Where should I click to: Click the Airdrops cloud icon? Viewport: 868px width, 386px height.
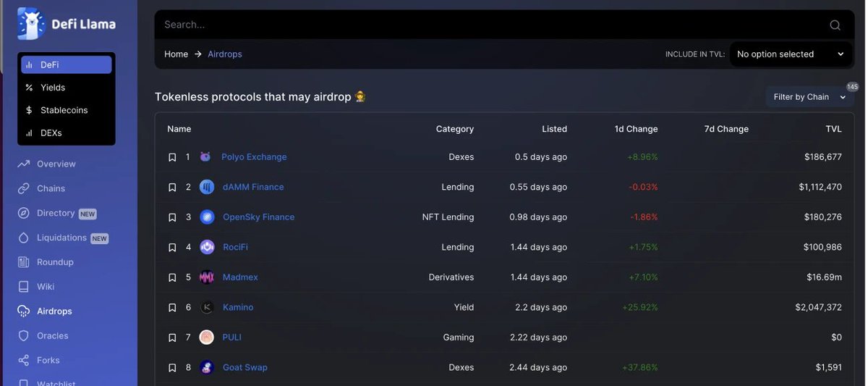point(24,311)
